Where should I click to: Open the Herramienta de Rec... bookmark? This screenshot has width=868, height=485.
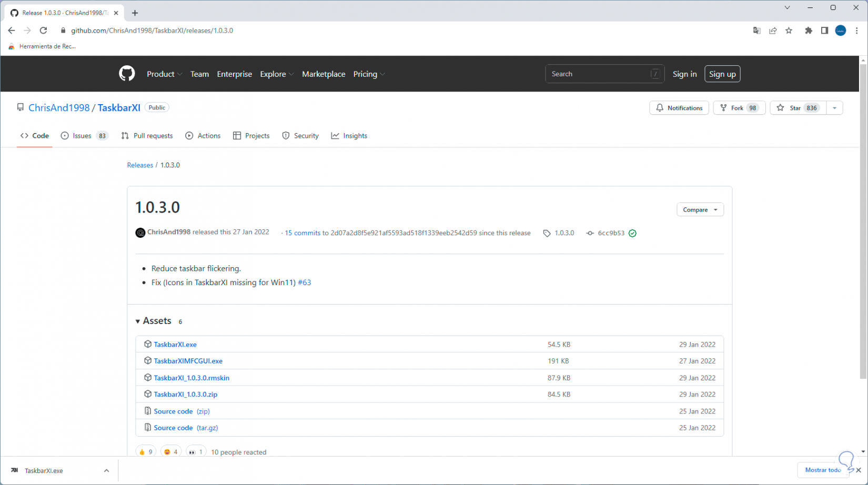pyautogui.click(x=42, y=46)
